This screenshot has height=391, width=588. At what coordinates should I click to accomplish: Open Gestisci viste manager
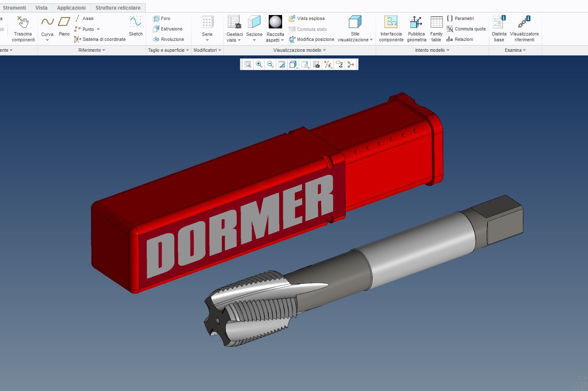coord(235,28)
